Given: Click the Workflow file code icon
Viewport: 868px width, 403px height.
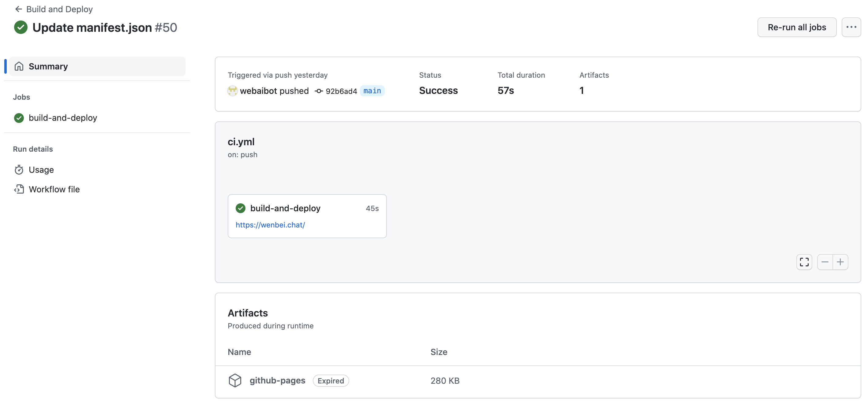Looking at the screenshot, I should pos(19,189).
